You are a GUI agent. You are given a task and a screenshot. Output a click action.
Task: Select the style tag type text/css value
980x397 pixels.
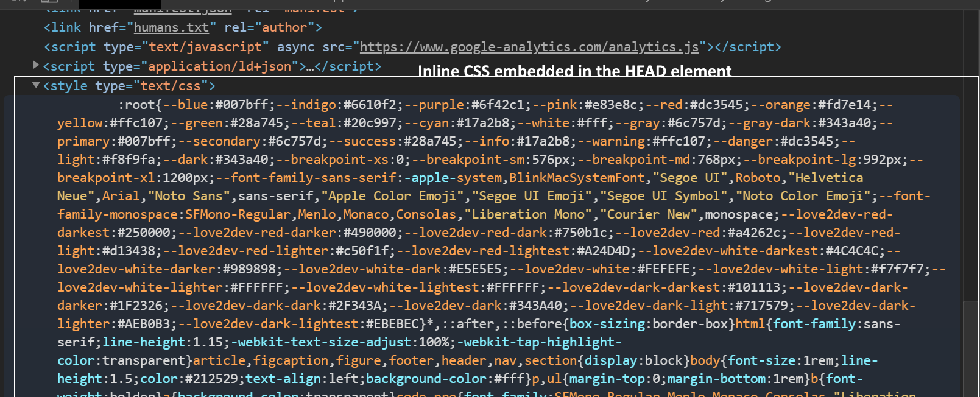click(171, 86)
